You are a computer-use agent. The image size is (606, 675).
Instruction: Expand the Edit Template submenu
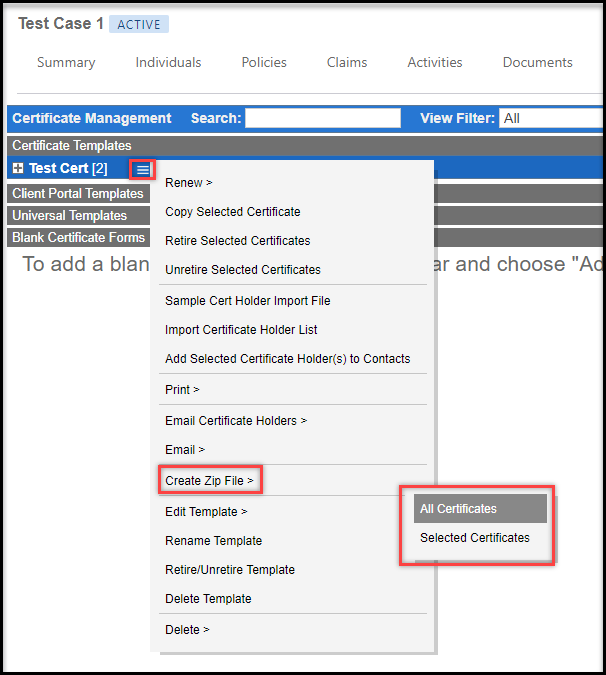point(206,511)
